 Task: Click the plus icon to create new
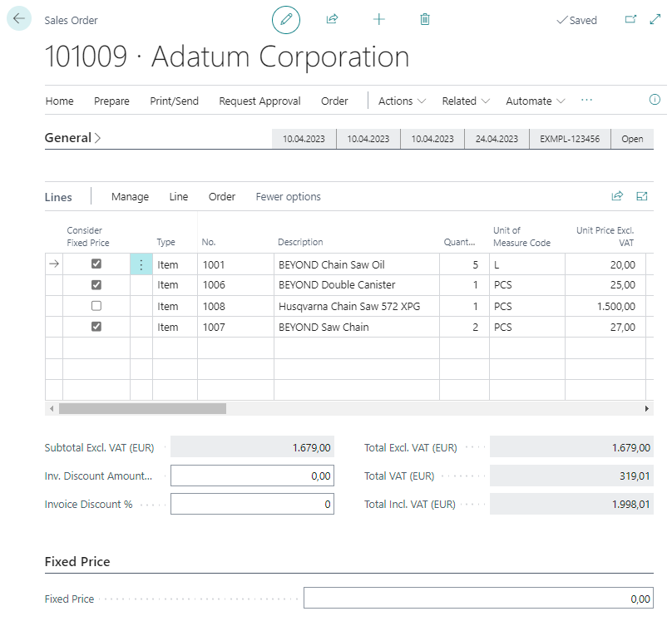(379, 19)
